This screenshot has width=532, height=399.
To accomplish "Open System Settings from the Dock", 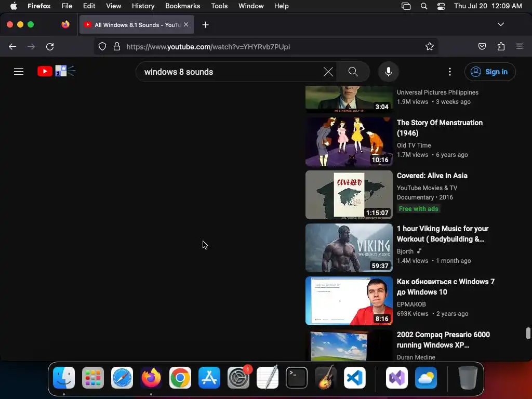I will [238, 378].
